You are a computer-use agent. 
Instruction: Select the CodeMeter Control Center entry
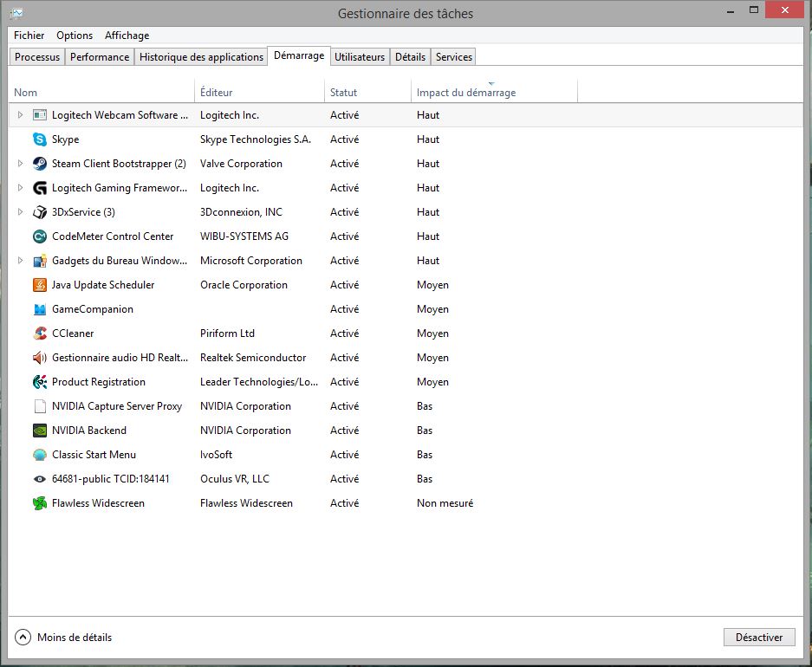[x=113, y=236]
